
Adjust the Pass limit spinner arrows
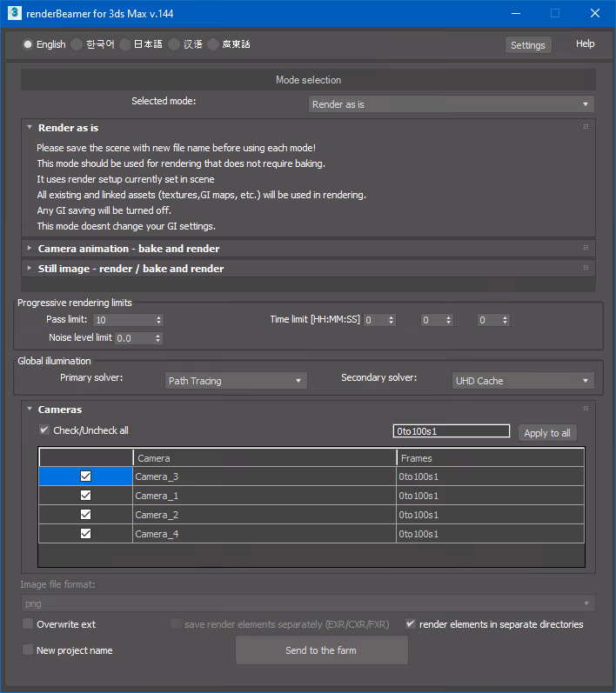[x=158, y=320]
